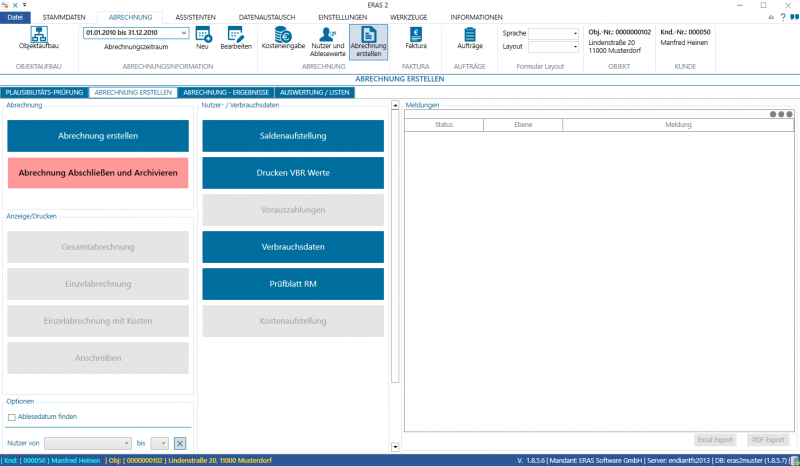Click the Kostenaufstellung button
This screenshot has height=466, width=800.
293,321
